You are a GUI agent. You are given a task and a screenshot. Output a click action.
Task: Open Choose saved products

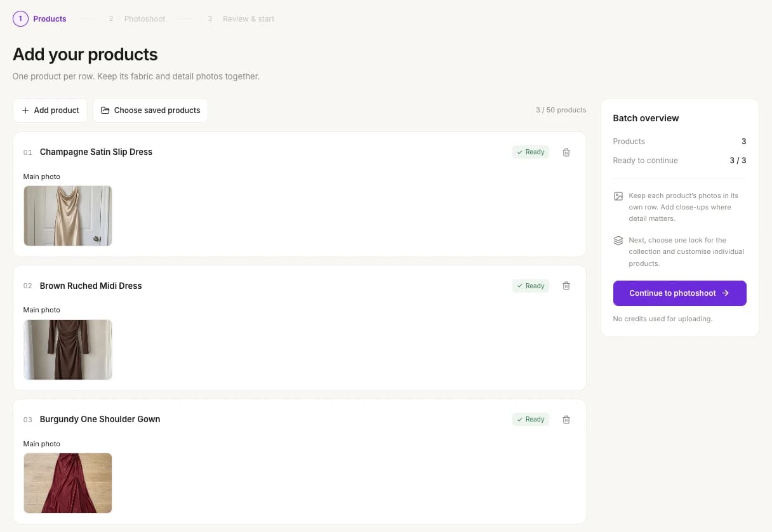click(150, 110)
